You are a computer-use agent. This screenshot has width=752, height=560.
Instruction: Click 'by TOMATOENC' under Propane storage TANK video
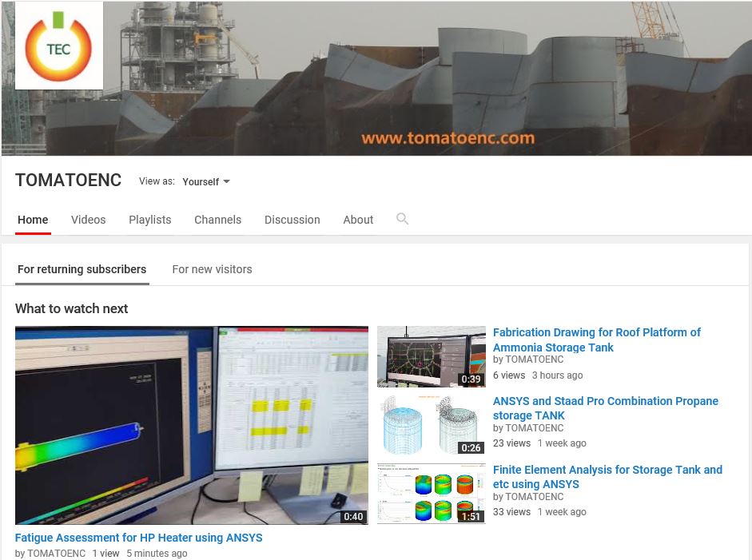click(528, 428)
